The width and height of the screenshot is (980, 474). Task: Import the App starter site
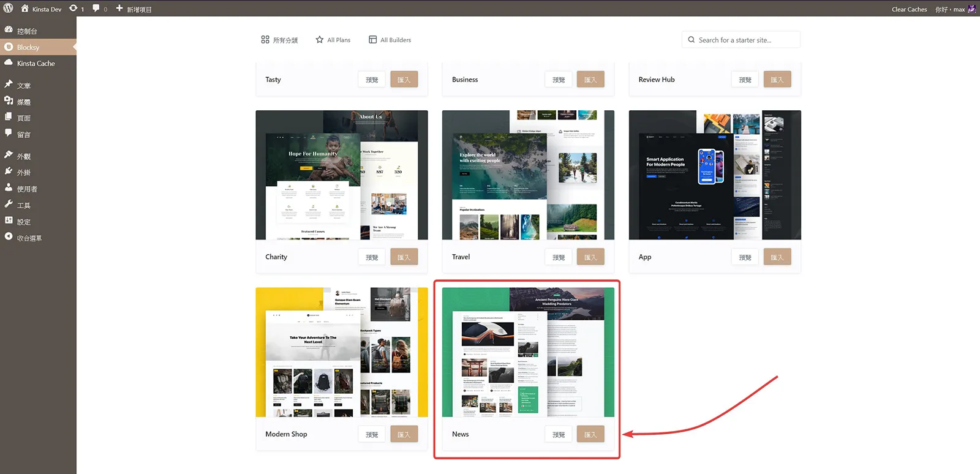(777, 257)
